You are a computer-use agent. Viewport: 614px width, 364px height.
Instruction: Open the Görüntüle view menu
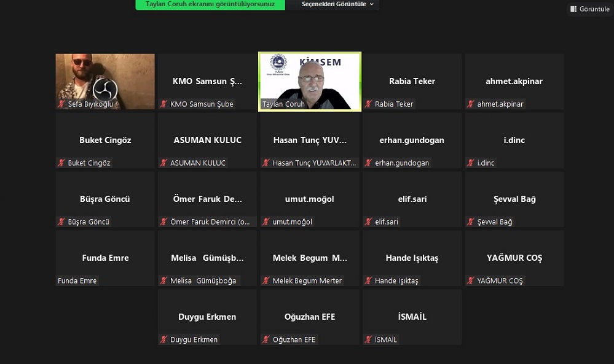[589, 9]
